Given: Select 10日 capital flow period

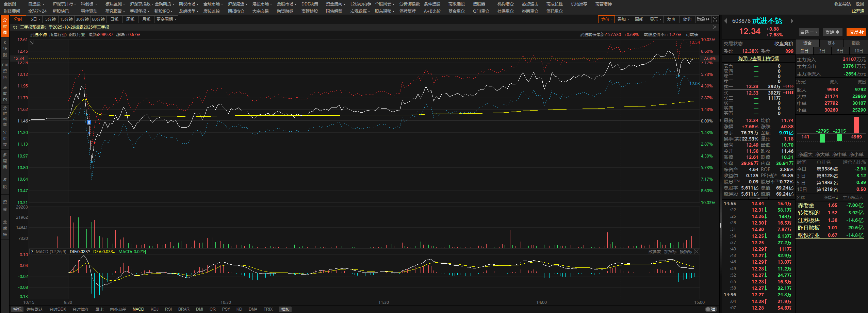Looking at the screenshot, I should [x=858, y=51].
